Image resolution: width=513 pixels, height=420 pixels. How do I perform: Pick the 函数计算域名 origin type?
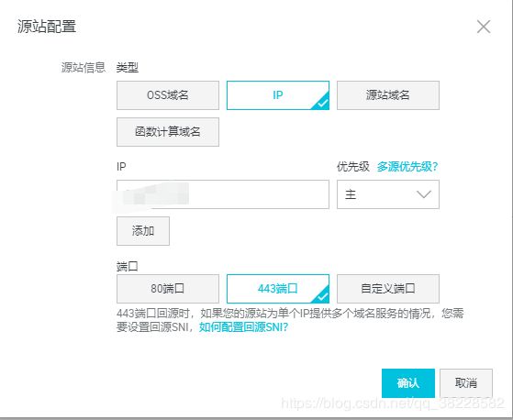coord(168,132)
